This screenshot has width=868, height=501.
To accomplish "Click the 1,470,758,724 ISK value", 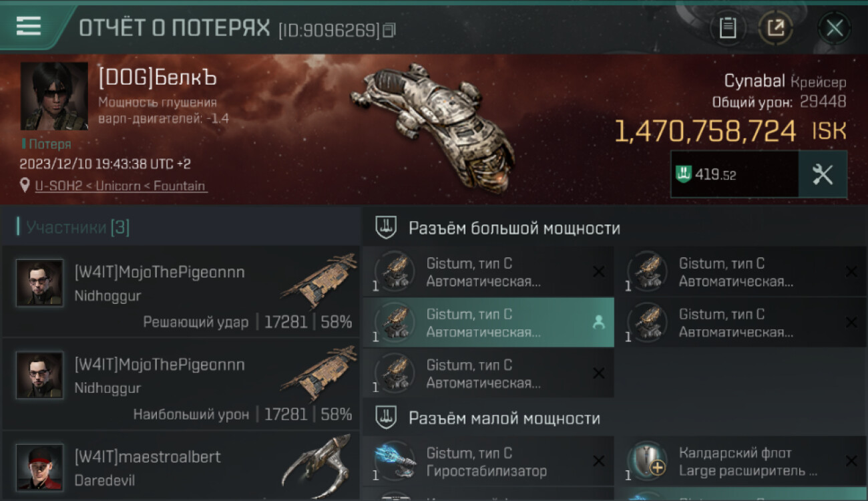I will [730, 132].
